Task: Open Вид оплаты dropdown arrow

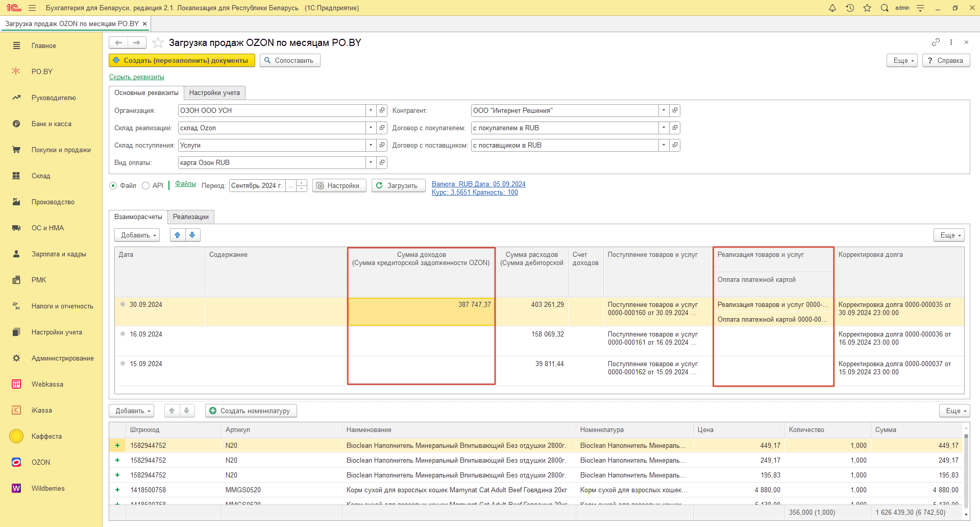Action: (x=371, y=162)
